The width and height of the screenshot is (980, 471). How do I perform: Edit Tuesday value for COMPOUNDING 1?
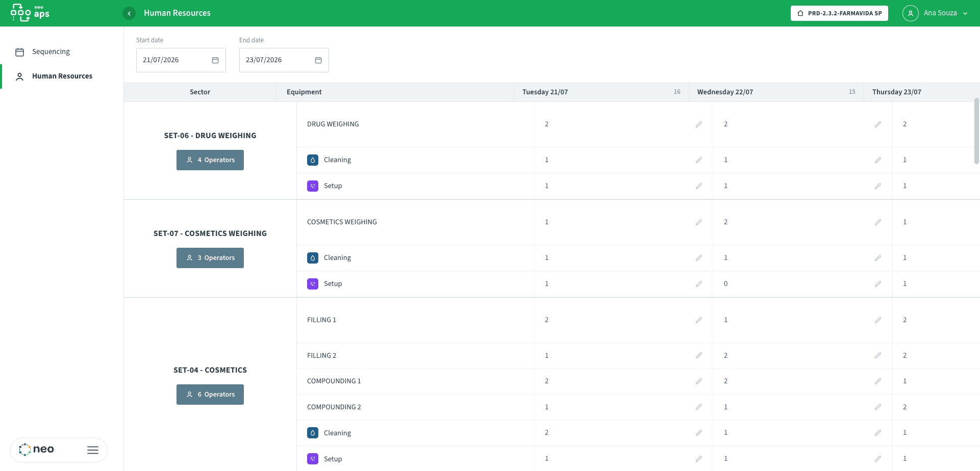pos(699,381)
